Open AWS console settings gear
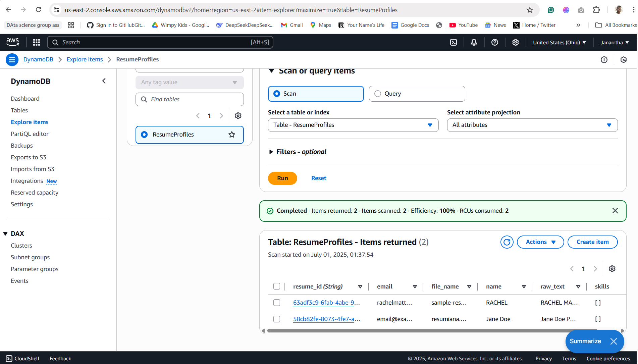 pyautogui.click(x=515, y=42)
